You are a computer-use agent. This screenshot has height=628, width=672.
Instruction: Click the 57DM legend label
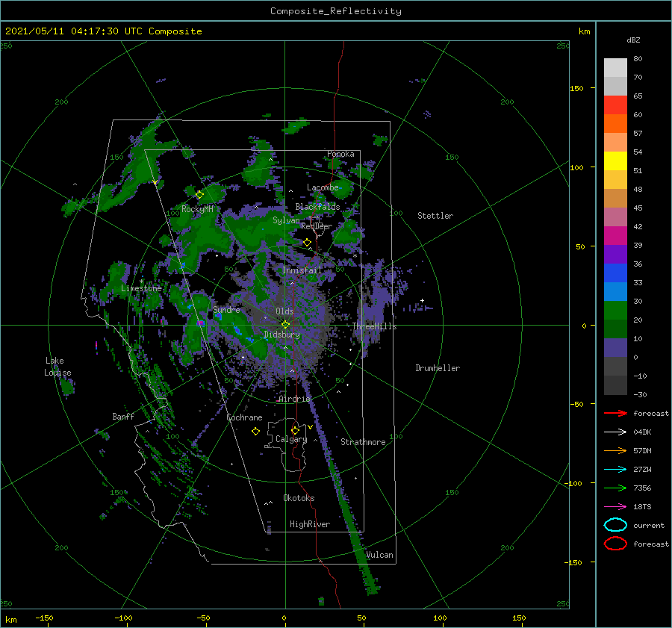[x=642, y=450]
